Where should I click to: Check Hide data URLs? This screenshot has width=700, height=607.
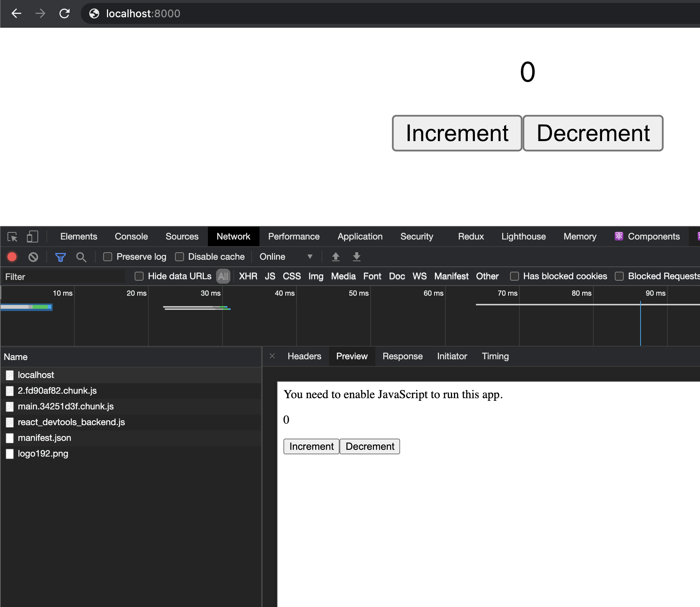point(139,276)
